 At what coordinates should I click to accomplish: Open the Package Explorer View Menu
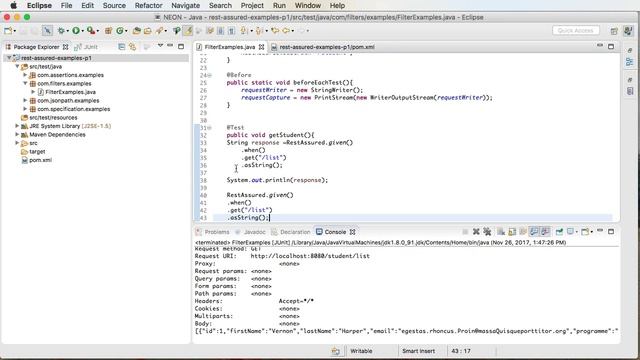click(x=160, y=46)
